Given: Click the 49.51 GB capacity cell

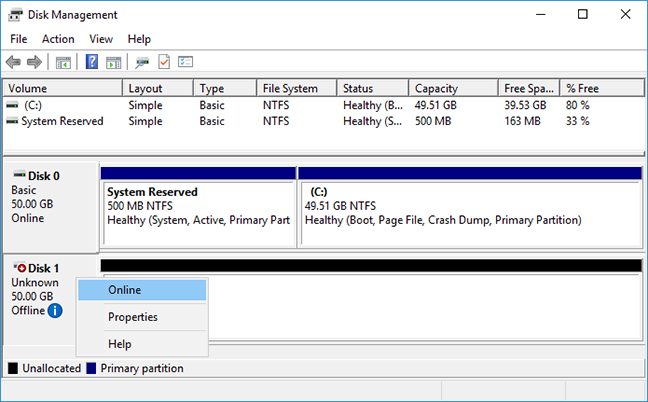Looking at the screenshot, I should tap(436, 105).
